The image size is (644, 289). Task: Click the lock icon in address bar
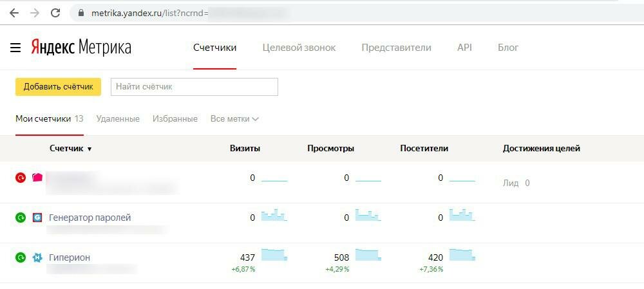click(x=80, y=13)
